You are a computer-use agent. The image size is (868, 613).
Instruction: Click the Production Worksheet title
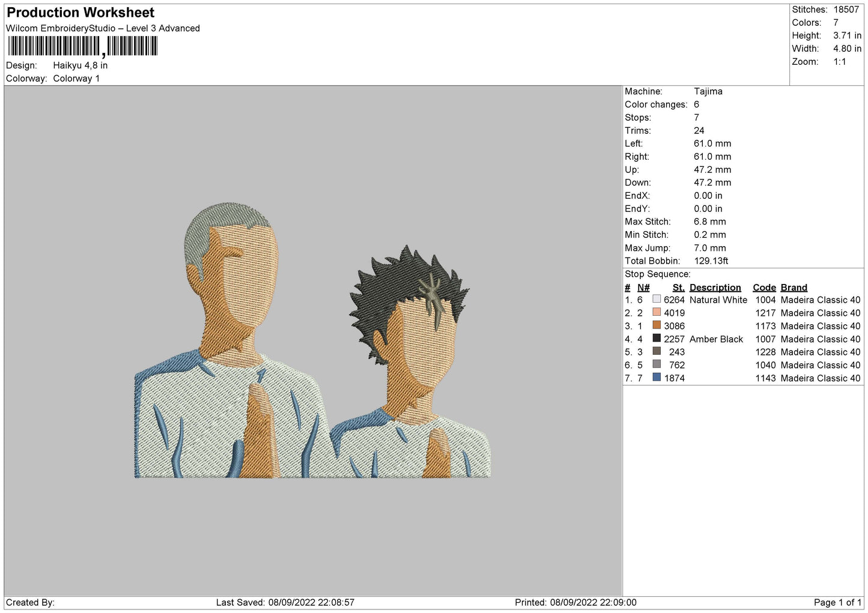tap(80, 13)
